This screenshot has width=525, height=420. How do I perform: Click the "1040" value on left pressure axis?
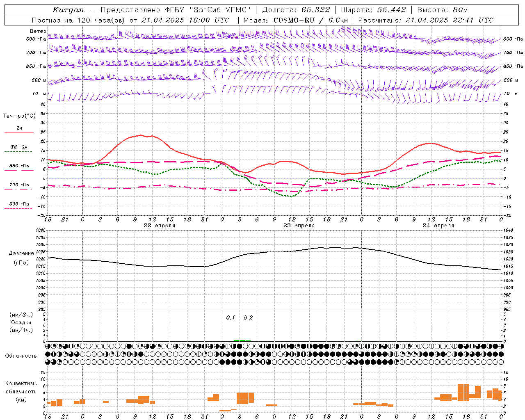tap(40, 231)
